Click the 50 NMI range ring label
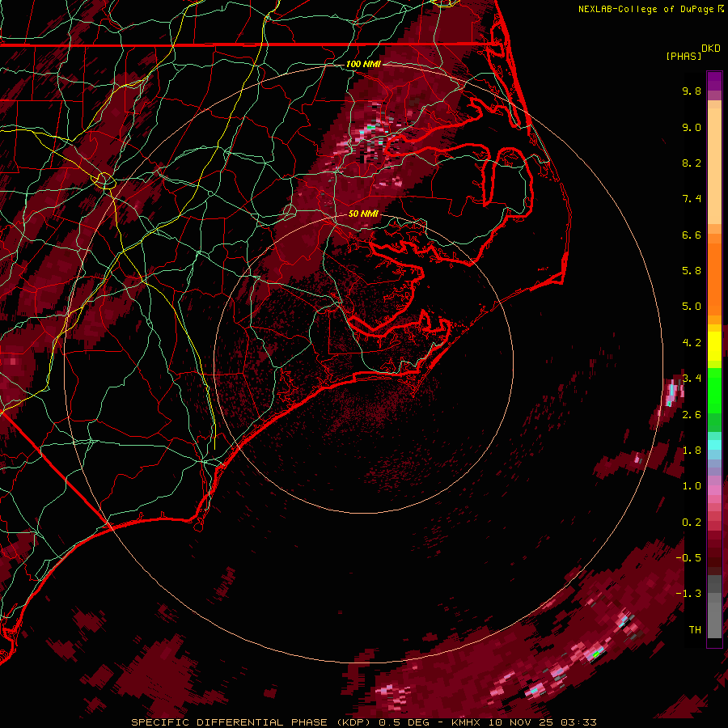 pos(363,214)
